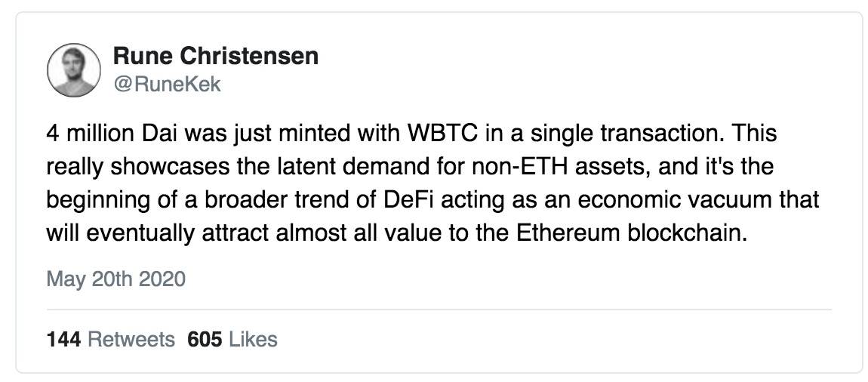View the 605 Likes list
This screenshot has width=868, height=382.
coord(232,340)
